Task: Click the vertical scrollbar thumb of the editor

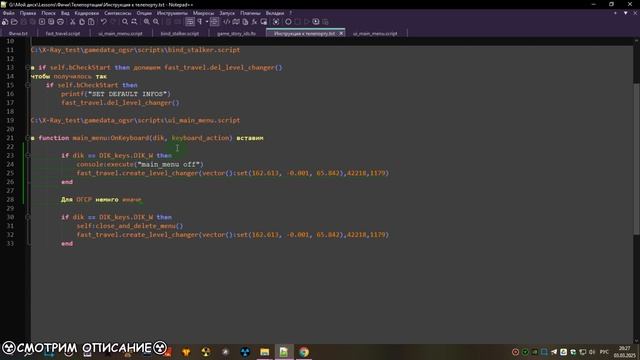Action: tap(636, 158)
